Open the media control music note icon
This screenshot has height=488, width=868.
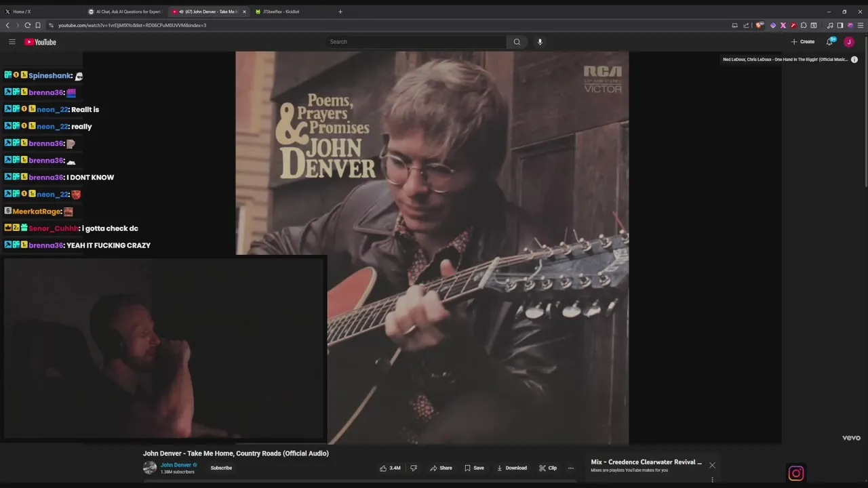pyautogui.click(x=830, y=25)
